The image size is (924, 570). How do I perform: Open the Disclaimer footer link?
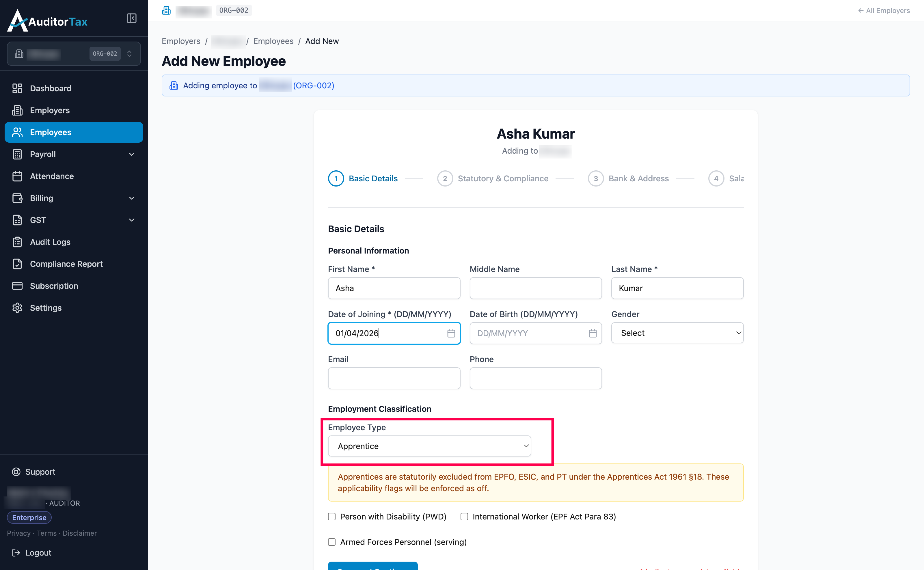pos(80,533)
